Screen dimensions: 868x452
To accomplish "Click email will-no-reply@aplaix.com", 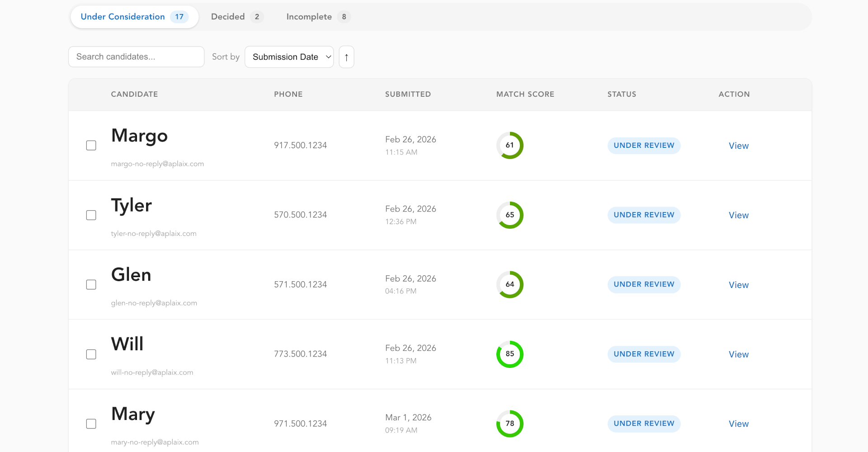I will (152, 373).
